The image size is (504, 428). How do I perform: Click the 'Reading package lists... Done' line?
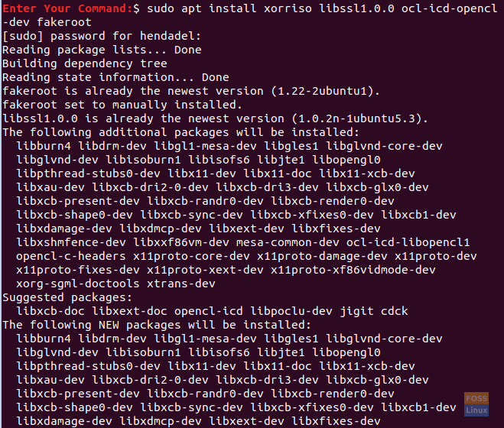[x=102, y=50]
